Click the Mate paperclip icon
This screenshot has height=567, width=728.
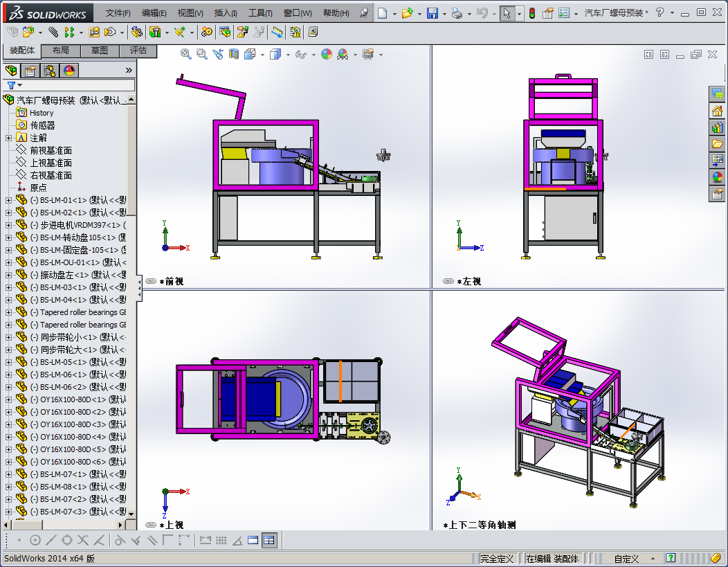point(53,32)
